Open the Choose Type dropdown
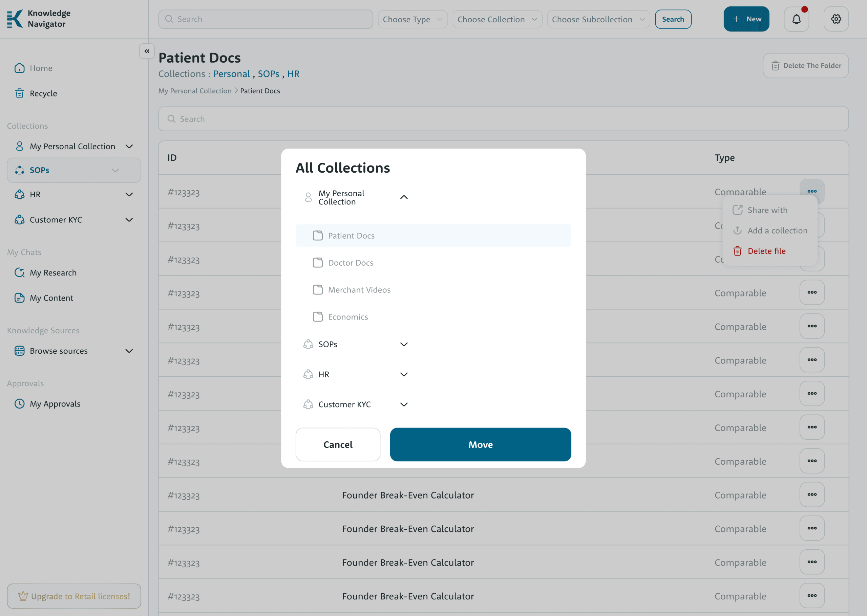The width and height of the screenshot is (867, 616). pyautogui.click(x=413, y=19)
